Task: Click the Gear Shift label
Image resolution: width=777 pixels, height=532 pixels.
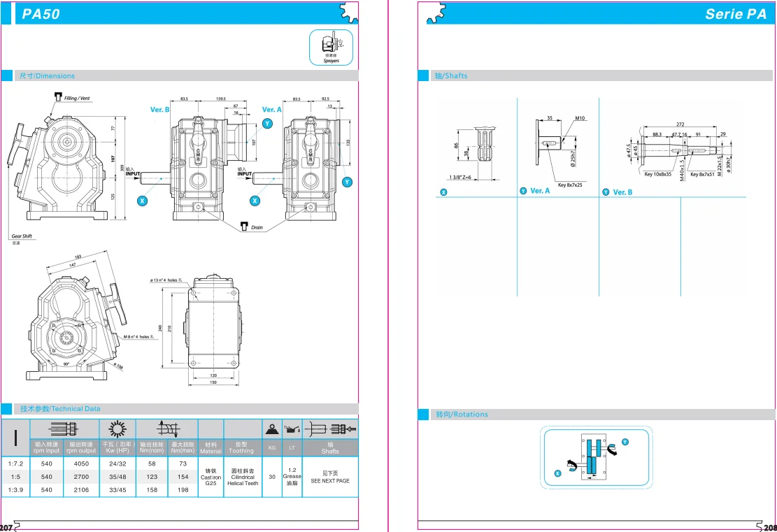Action: click(x=22, y=236)
